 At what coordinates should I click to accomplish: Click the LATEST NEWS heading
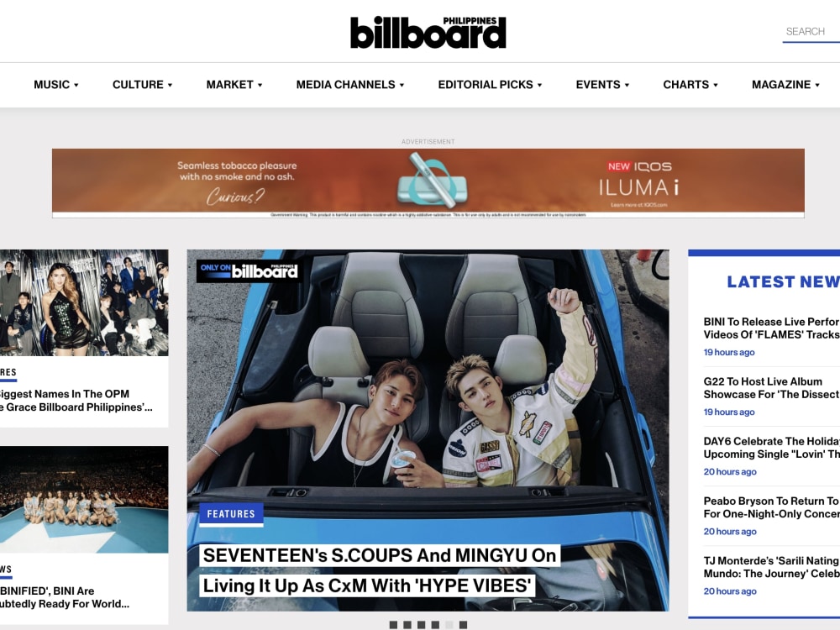783,281
